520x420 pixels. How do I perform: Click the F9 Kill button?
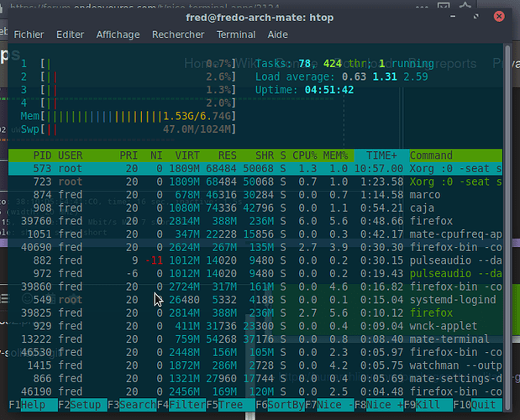pos(428,405)
